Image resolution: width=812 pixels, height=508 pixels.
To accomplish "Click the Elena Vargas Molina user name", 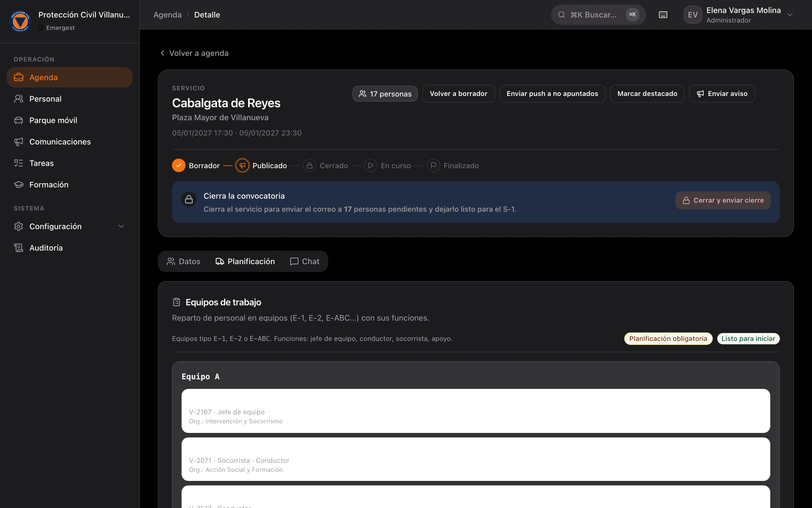I will (x=743, y=10).
